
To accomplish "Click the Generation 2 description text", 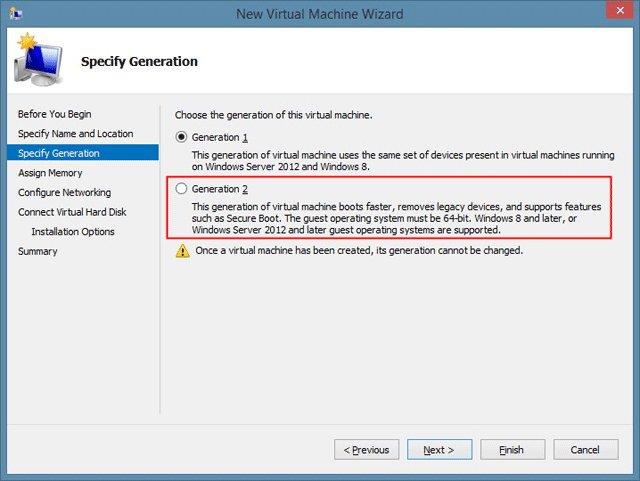I will point(396,218).
